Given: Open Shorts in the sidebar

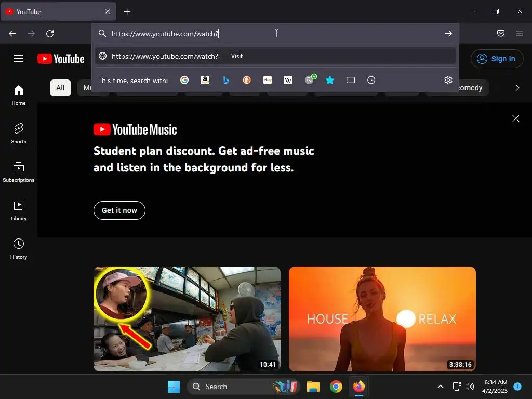Looking at the screenshot, I should click(19, 134).
